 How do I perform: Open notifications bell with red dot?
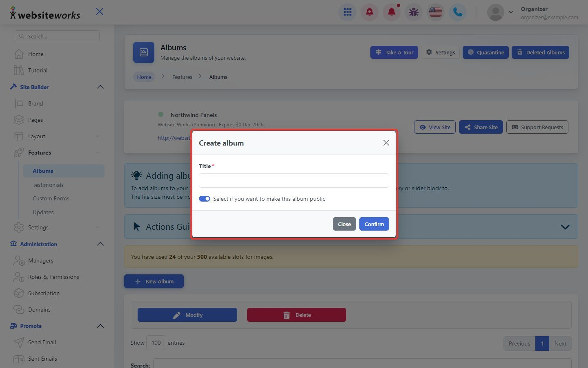tap(392, 12)
